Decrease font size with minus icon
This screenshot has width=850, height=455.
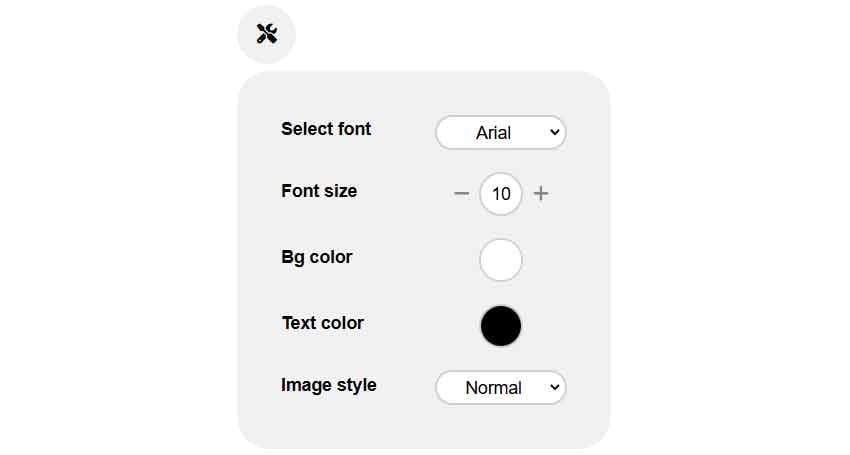coord(461,193)
